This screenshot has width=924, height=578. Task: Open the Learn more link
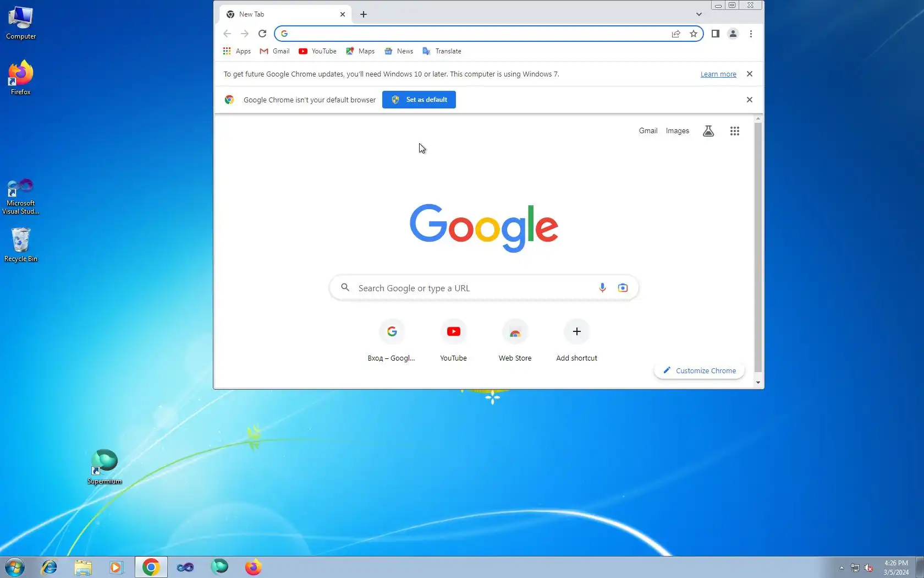click(x=718, y=74)
